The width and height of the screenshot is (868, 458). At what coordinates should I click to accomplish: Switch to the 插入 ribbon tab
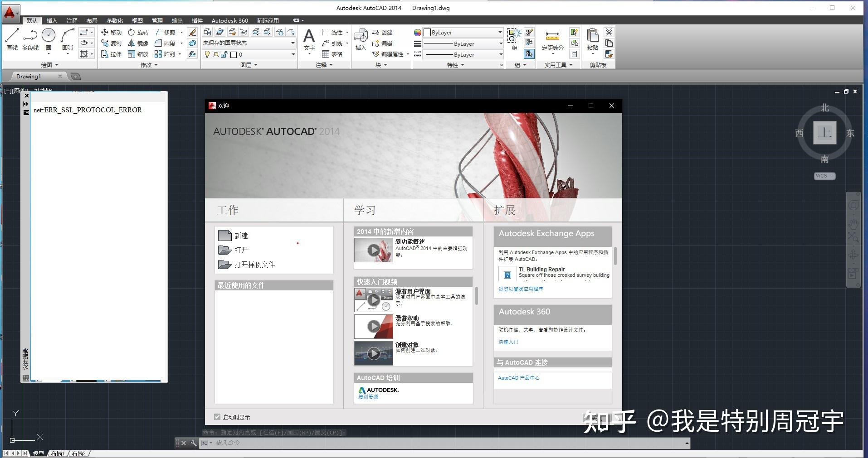click(x=51, y=20)
